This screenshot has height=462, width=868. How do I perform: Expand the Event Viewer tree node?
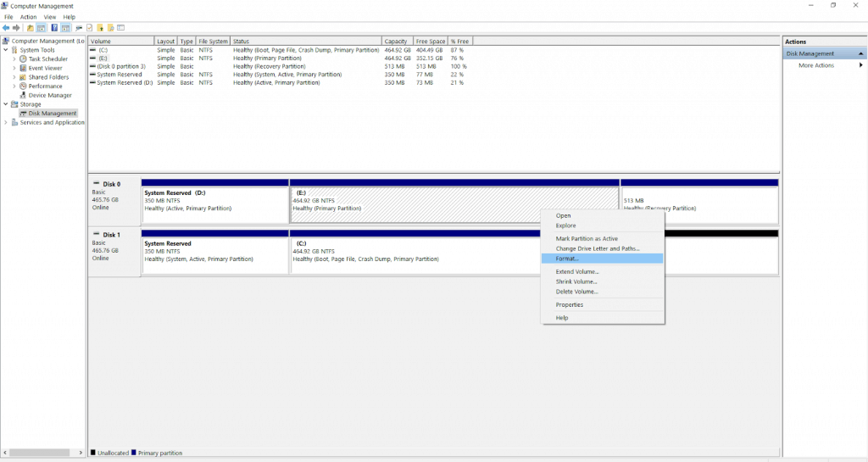tap(14, 68)
